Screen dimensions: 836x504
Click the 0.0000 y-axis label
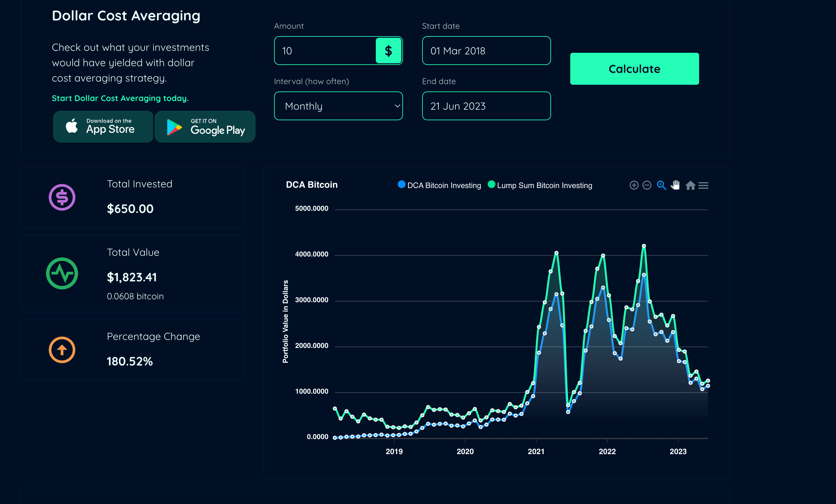(x=318, y=437)
